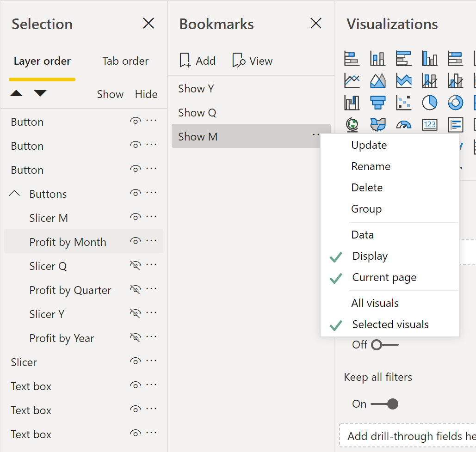Open more options for the Buttons group
Screen dimensions: 476x452
pyautogui.click(x=151, y=193)
